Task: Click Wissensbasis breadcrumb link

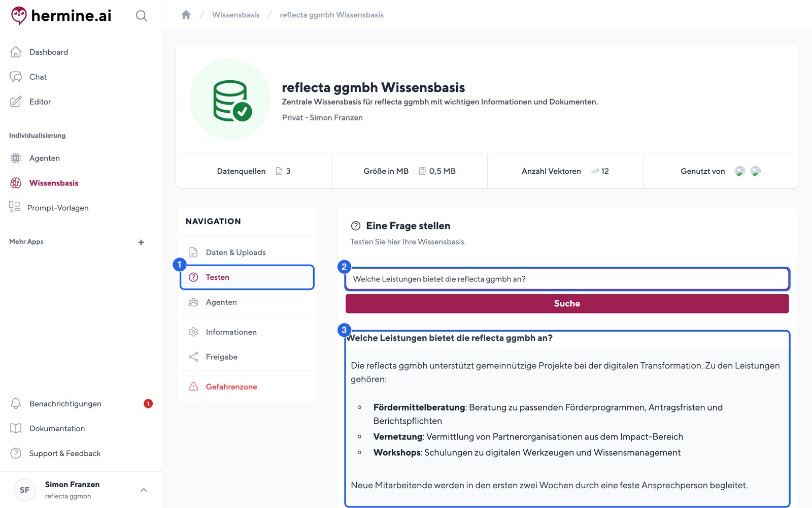Action: pos(235,15)
